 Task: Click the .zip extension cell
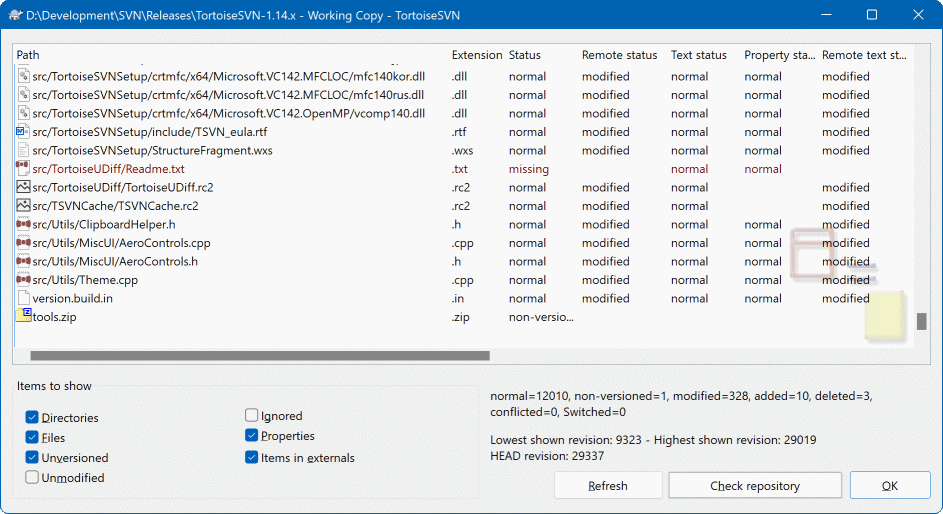coord(461,317)
